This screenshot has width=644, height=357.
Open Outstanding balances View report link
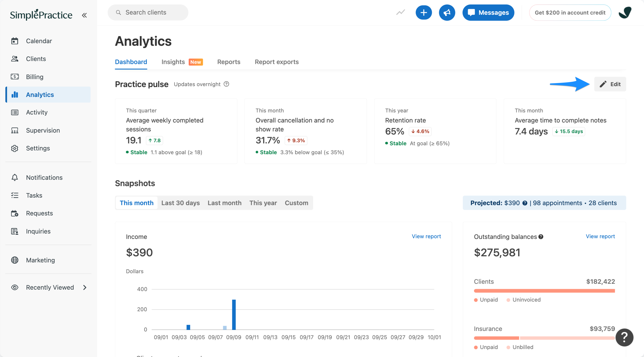600,236
